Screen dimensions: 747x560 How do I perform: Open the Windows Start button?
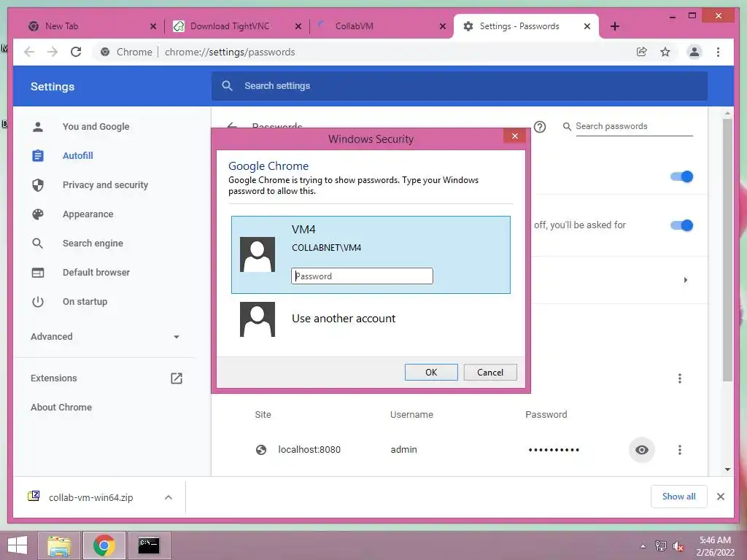[x=18, y=545]
